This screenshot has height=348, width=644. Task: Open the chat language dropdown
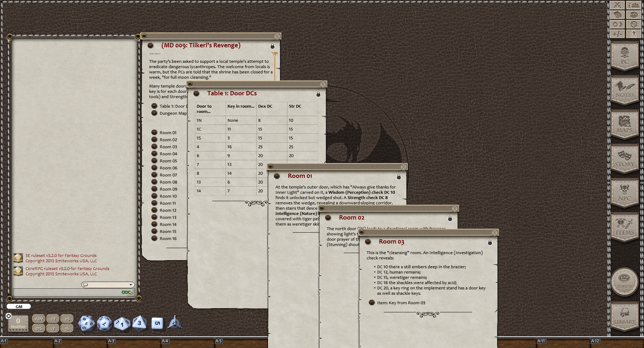131,284
